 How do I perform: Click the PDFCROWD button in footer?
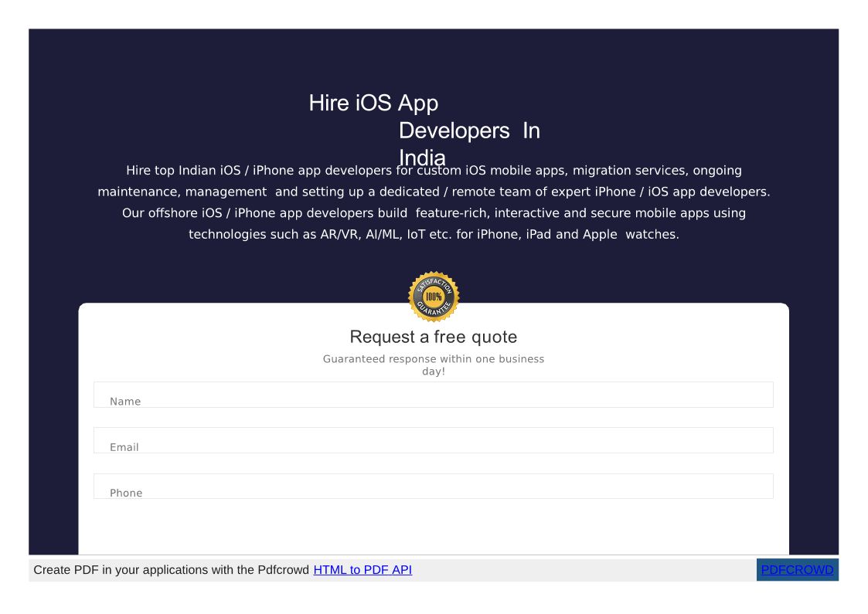coord(797,570)
